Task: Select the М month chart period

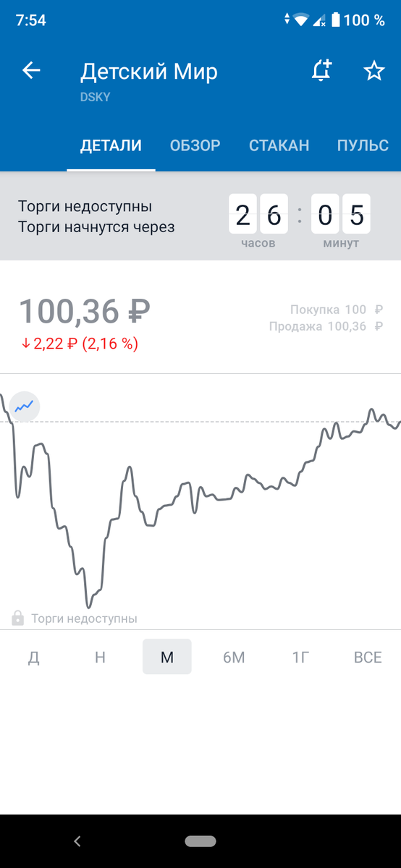Action: click(x=167, y=657)
